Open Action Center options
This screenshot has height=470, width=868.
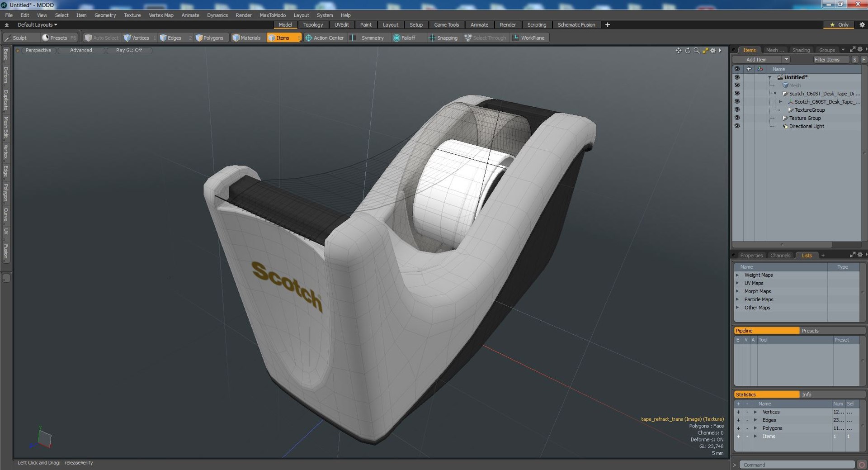(325, 38)
